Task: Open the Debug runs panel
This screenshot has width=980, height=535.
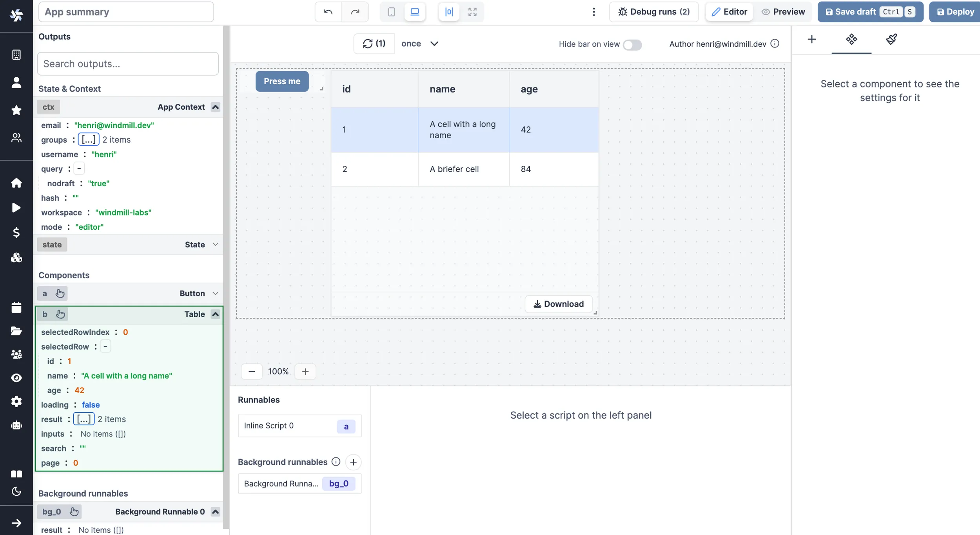Action: point(653,11)
